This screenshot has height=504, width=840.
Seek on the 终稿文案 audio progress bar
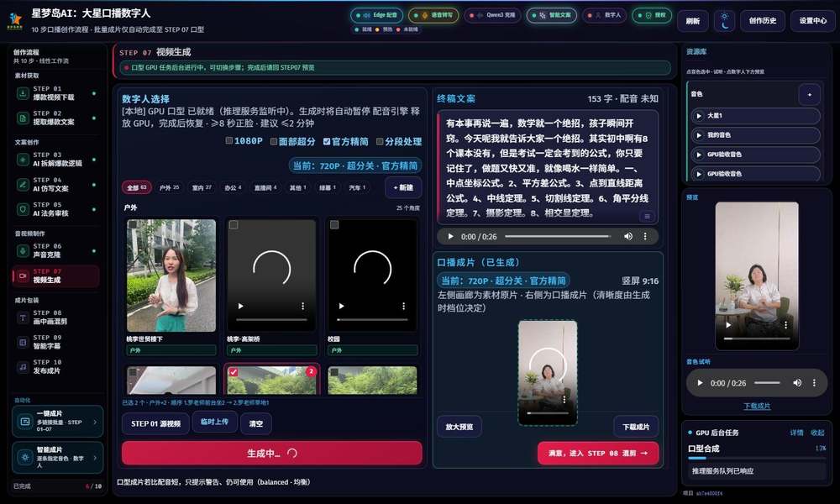pos(558,236)
